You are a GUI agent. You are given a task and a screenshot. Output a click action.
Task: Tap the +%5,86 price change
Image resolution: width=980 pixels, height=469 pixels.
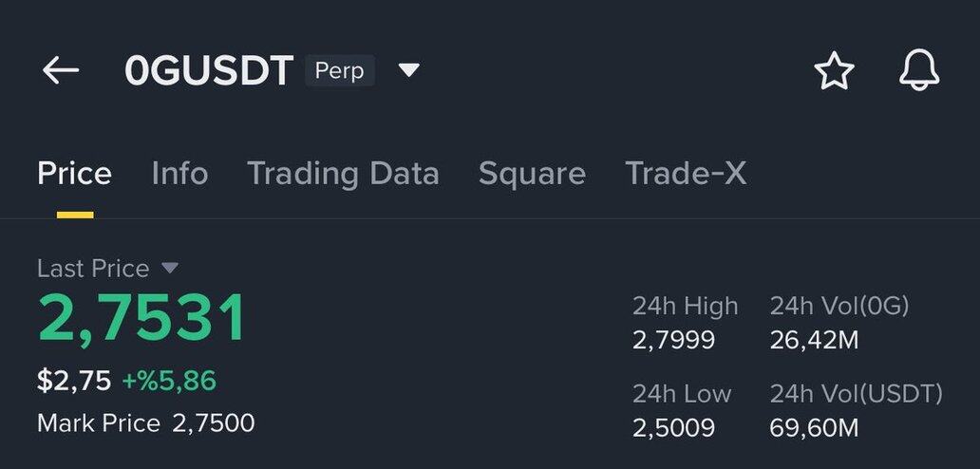point(169,382)
